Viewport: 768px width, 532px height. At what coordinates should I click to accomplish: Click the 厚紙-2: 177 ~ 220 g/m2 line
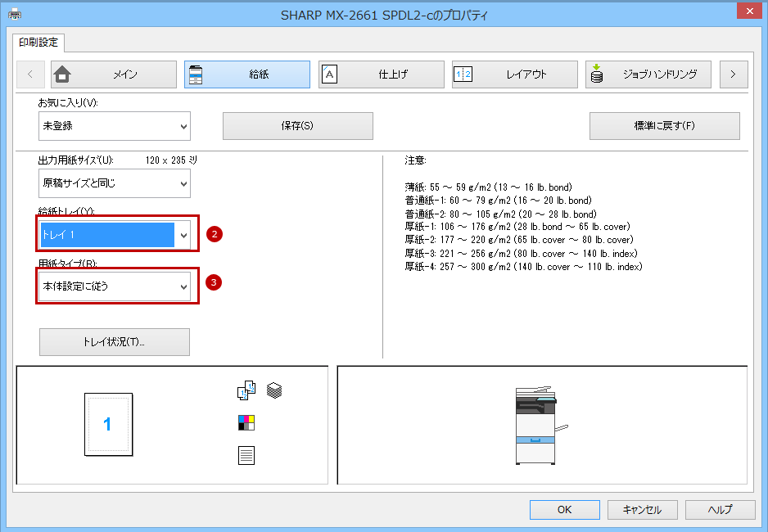pyautogui.click(x=519, y=240)
